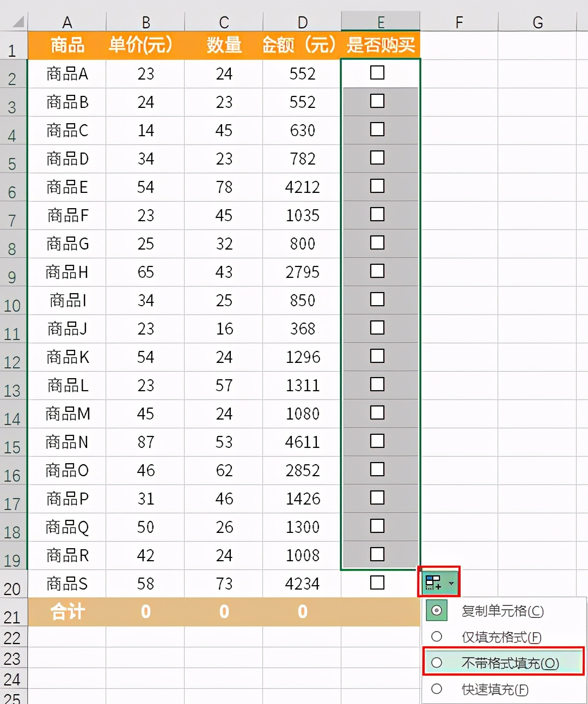Click the 数量 header cell
Screen dimensions: 588x704
[224, 45]
